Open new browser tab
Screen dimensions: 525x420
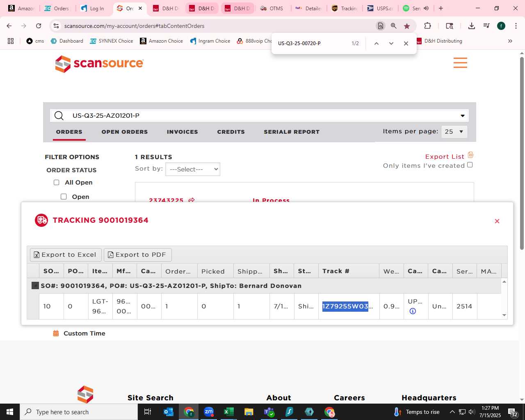click(x=441, y=8)
